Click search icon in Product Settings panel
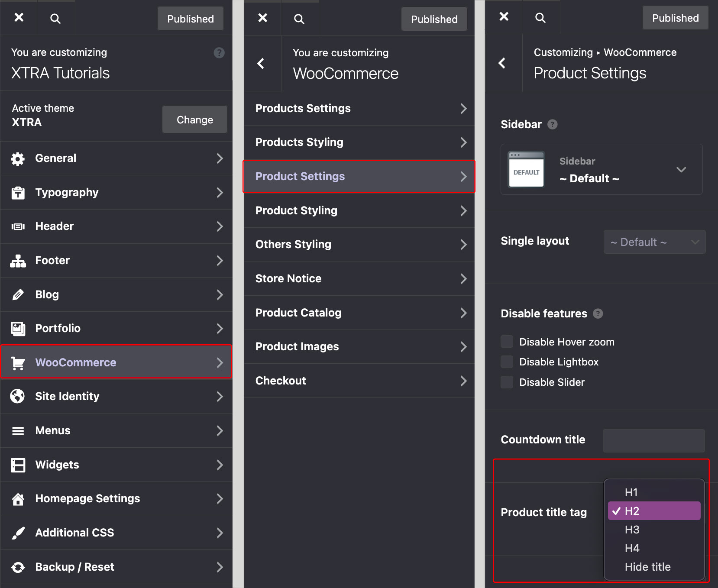Screen dimensions: 718x588 540,18
